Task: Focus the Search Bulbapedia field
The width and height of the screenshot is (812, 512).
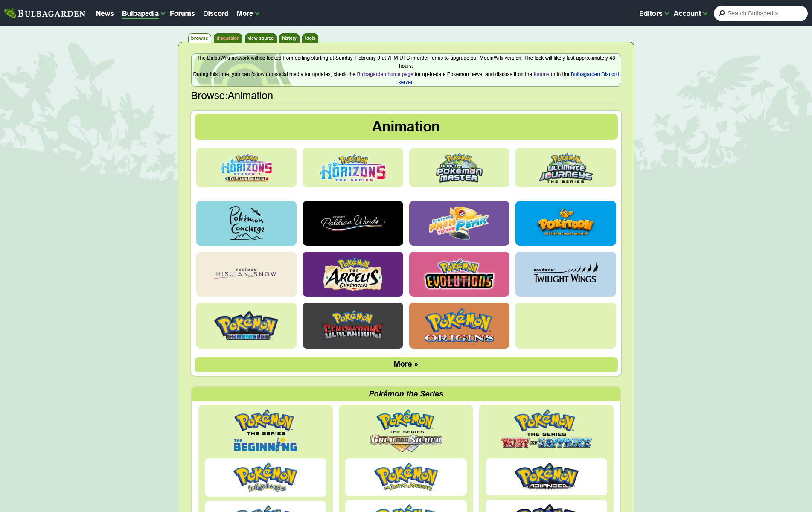Action: pos(761,13)
